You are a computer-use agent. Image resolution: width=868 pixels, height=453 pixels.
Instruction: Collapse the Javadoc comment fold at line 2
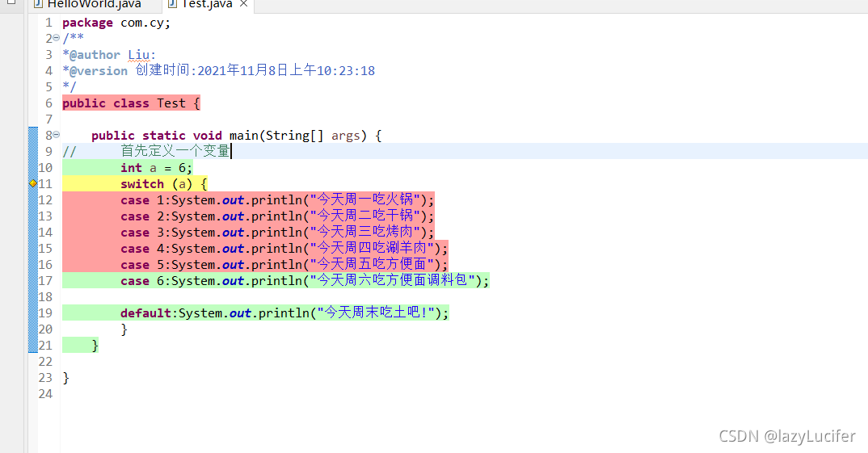pyautogui.click(x=56, y=38)
